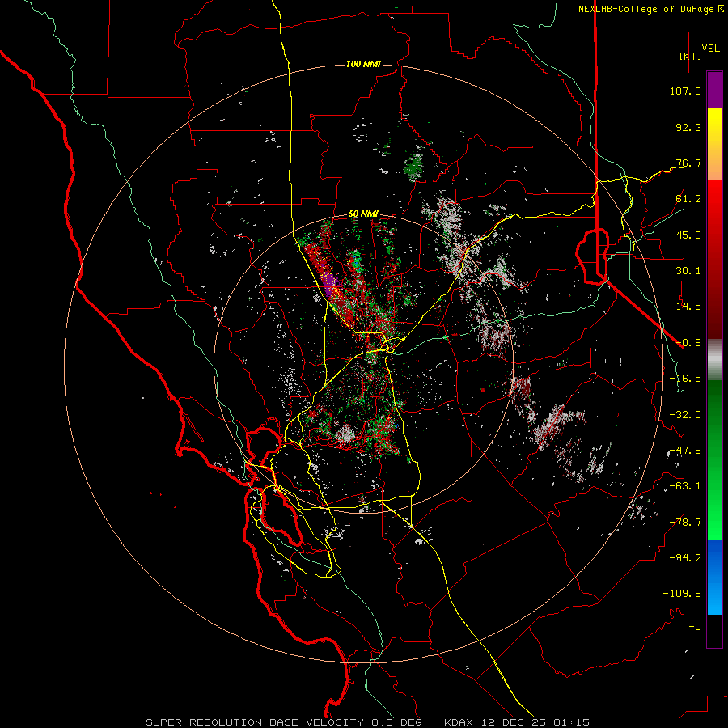Screen dimensions: 728x728
Task: Pick the red segment of the color bar
Action: point(714,259)
